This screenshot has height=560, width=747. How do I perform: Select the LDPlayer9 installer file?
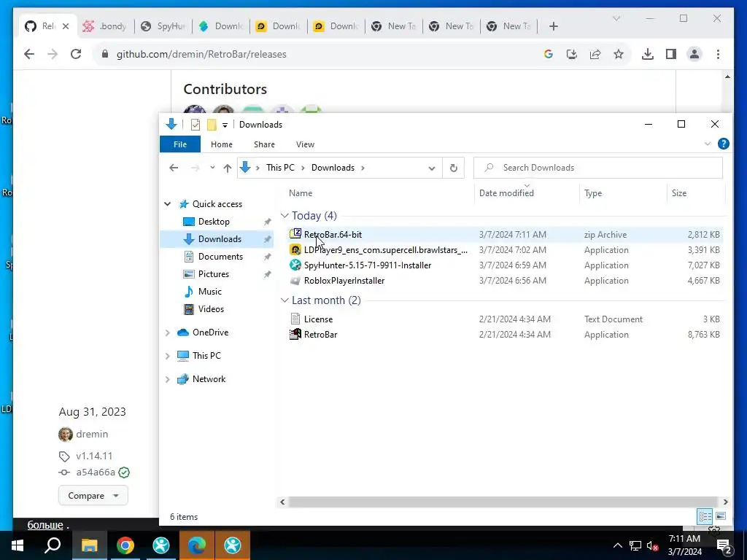[505, 250]
